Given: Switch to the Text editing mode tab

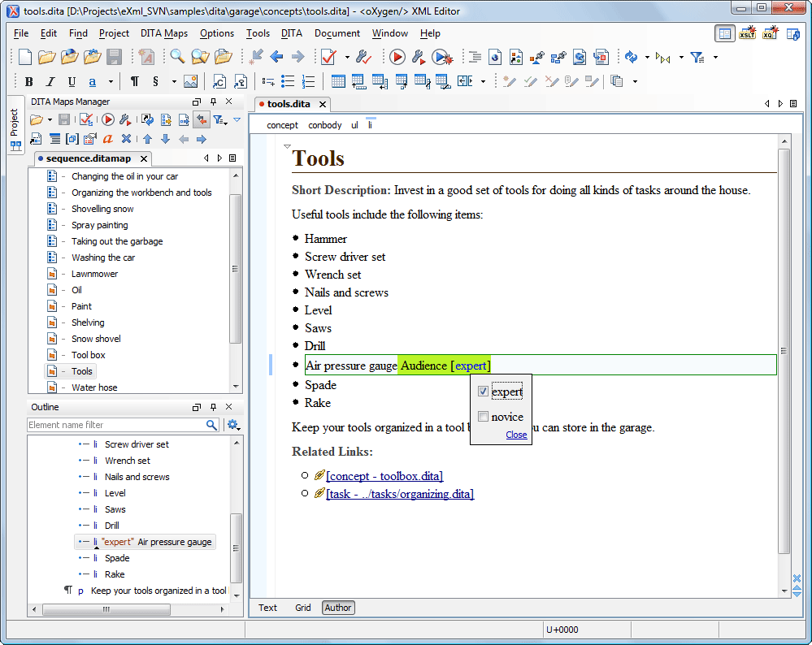Looking at the screenshot, I should tap(267, 608).
